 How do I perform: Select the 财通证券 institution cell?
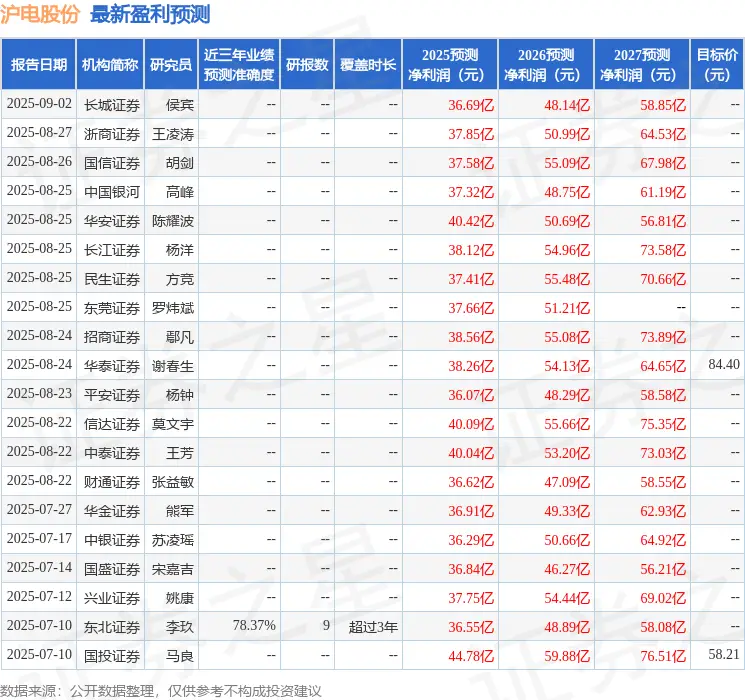click(112, 482)
